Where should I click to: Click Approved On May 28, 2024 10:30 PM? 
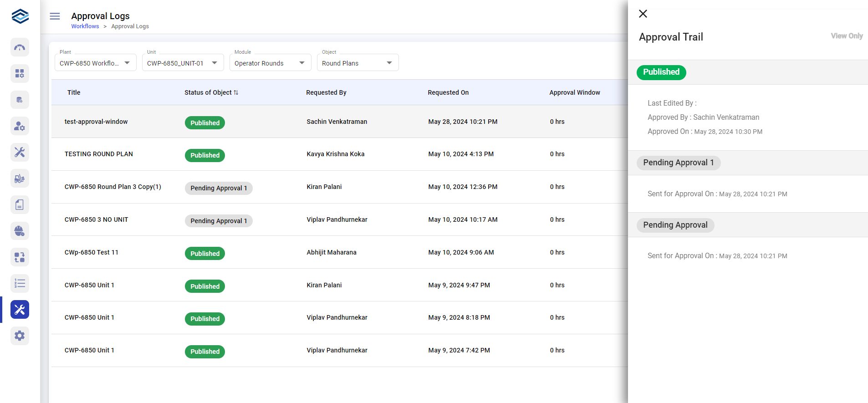705,132
